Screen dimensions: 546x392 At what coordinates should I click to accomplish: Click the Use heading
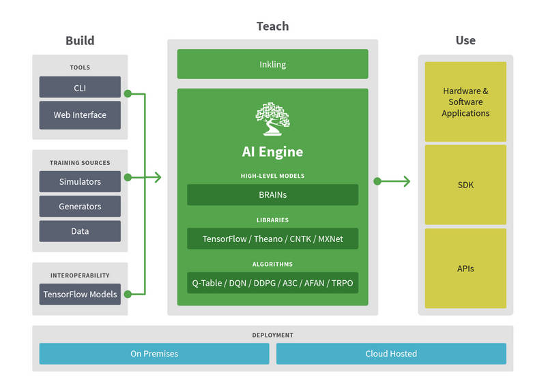pyautogui.click(x=465, y=40)
